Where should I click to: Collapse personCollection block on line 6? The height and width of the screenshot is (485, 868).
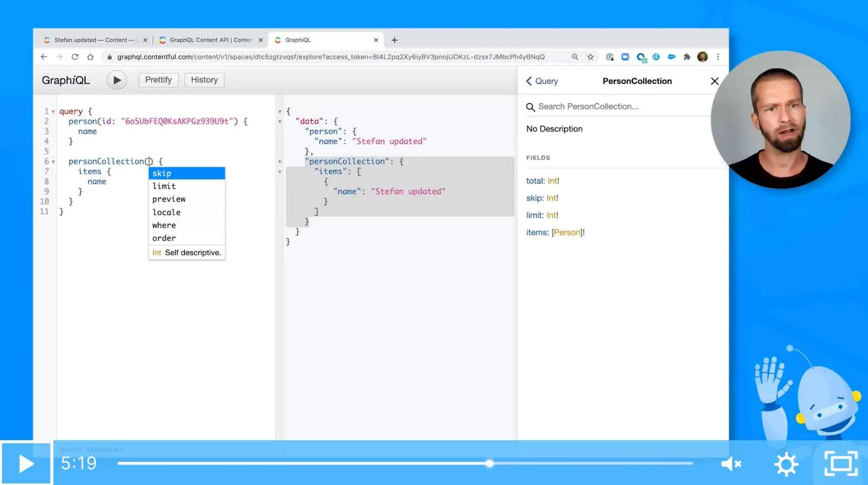[x=53, y=162]
